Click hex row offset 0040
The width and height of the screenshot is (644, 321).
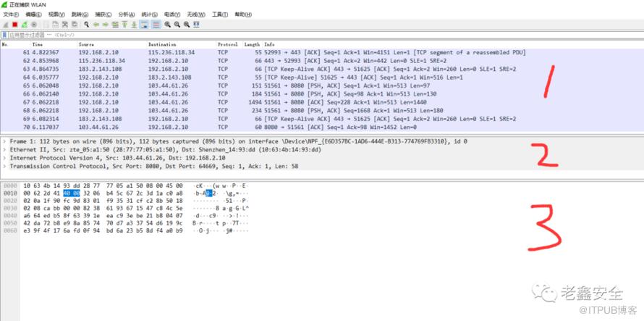click(9, 216)
